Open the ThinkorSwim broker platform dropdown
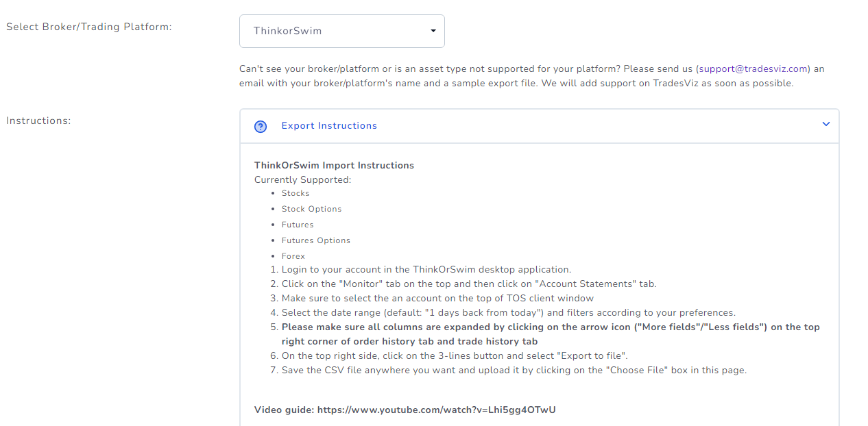The height and width of the screenshot is (426, 868). [x=341, y=32]
